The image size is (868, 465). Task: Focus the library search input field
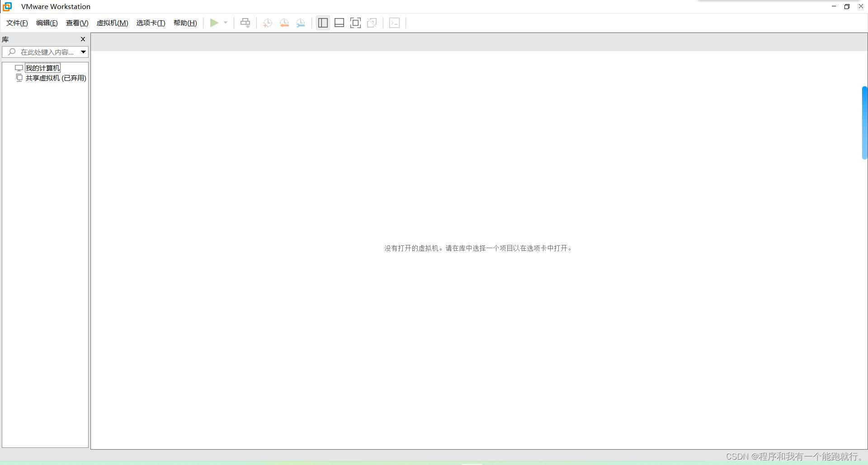tap(45, 52)
